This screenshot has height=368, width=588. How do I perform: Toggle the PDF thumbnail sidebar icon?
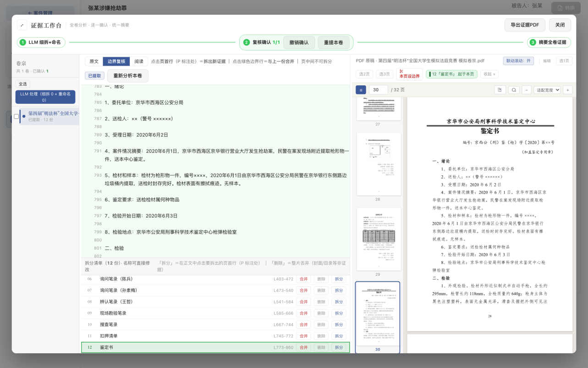(x=361, y=90)
